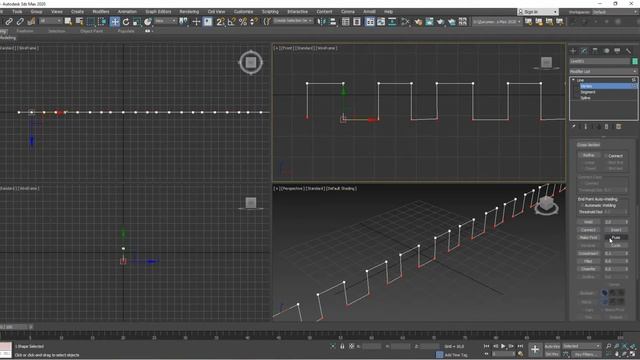Open the Help menu
Image resolution: width=640 pixels, height=360 pixels.
(x=389, y=12)
